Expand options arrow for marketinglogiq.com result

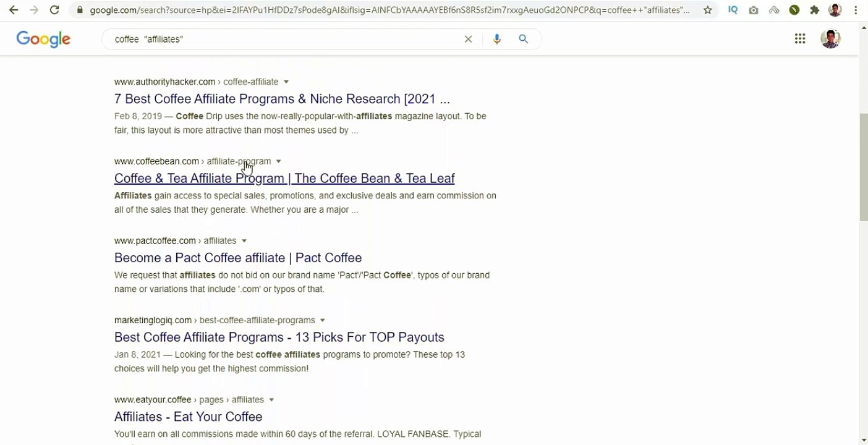(322, 320)
